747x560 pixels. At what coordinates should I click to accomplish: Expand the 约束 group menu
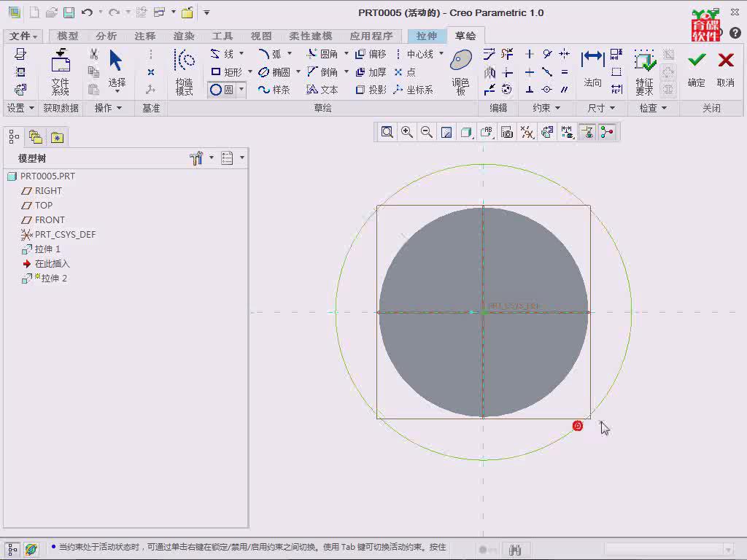546,108
